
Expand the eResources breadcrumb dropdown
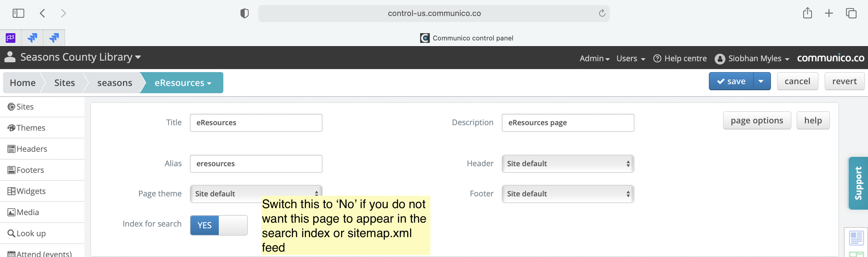pyautogui.click(x=183, y=83)
